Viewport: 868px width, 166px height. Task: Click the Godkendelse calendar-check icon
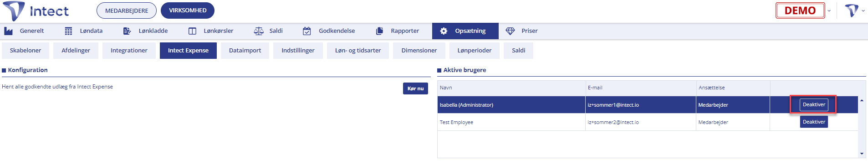307,31
